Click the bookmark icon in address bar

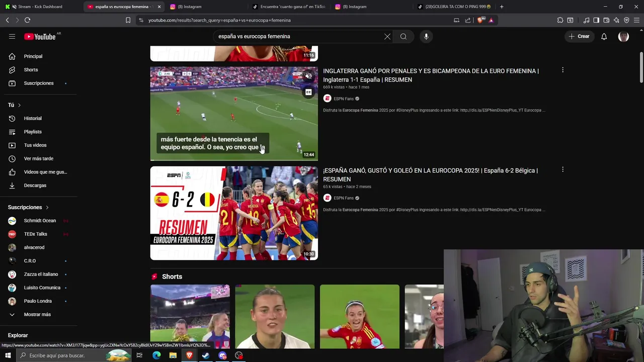[x=128, y=20]
